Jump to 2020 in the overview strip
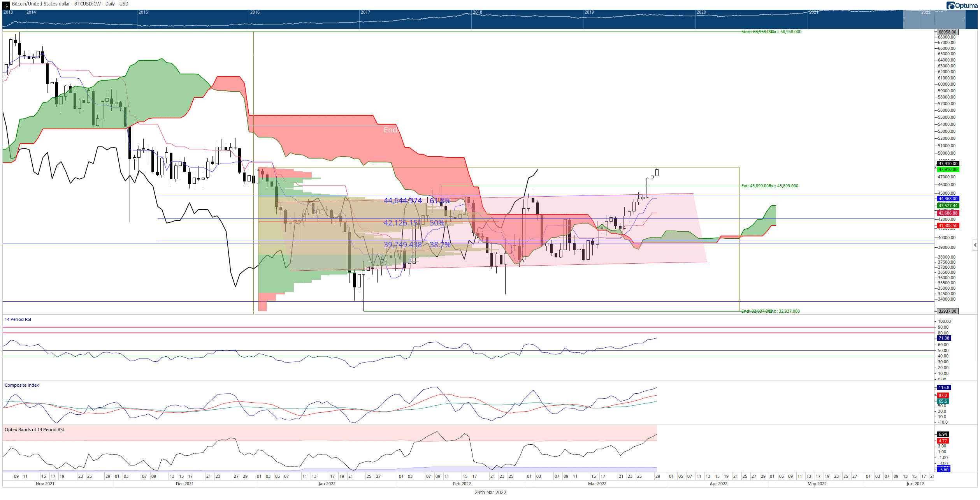Image resolution: width=980 pixels, height=500 pixels. coord(701,12)
